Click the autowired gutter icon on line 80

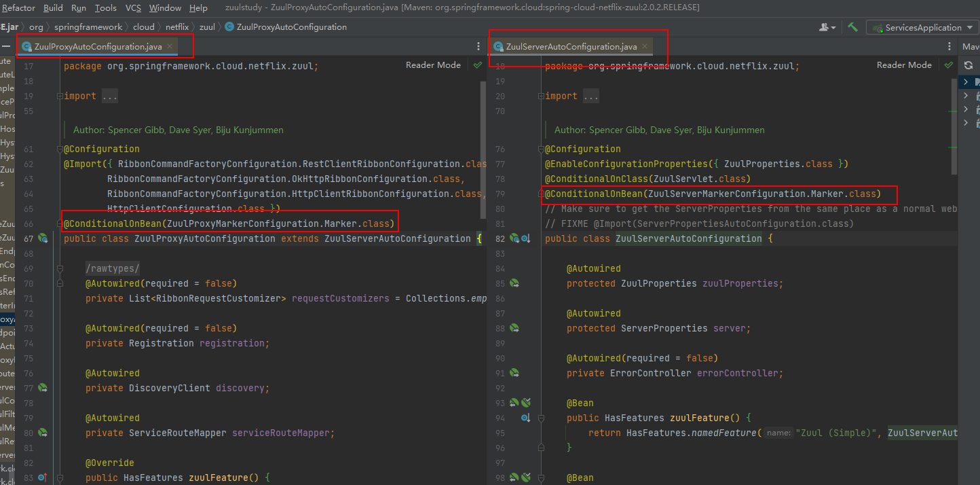[x=43, y=433]
